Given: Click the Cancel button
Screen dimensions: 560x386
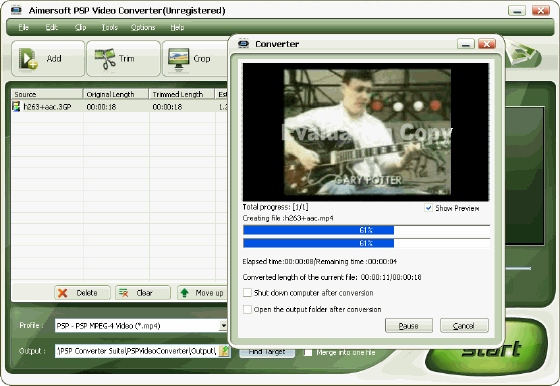Looking at the screenshot, I should click(464, 326).
